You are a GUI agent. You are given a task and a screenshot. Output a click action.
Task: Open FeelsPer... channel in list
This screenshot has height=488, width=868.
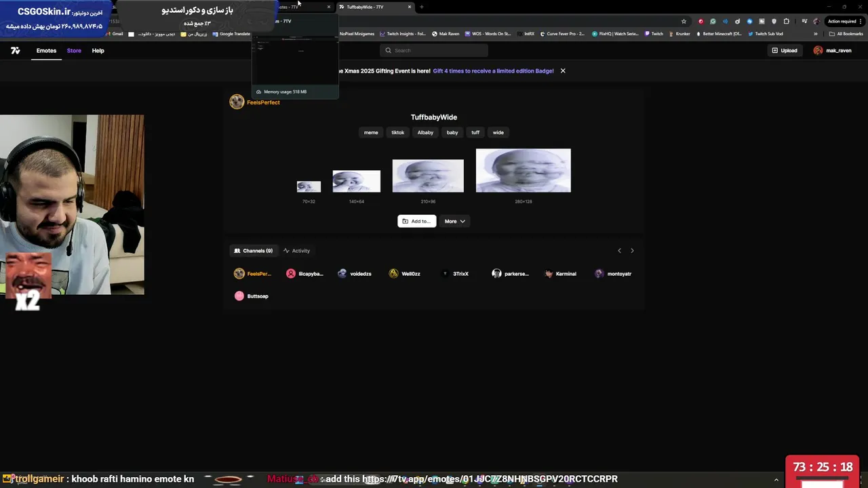(253, 274)
